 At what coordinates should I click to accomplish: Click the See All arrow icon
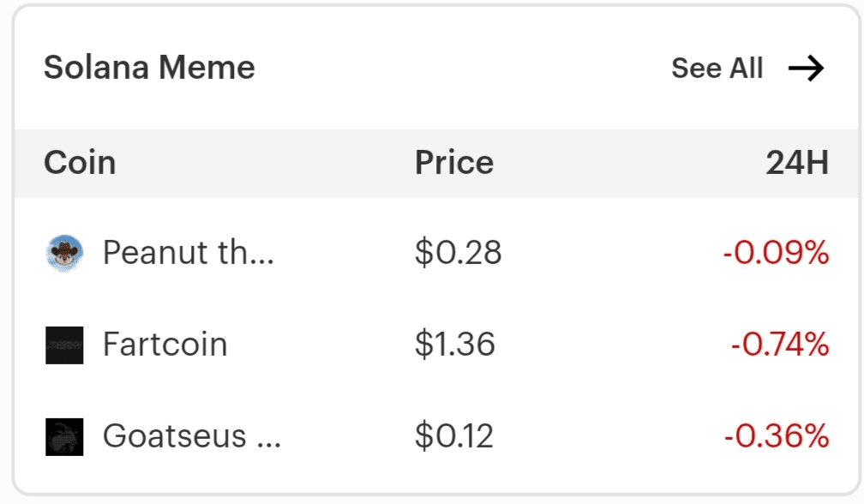pyautogui.click(x=806, y=69)
